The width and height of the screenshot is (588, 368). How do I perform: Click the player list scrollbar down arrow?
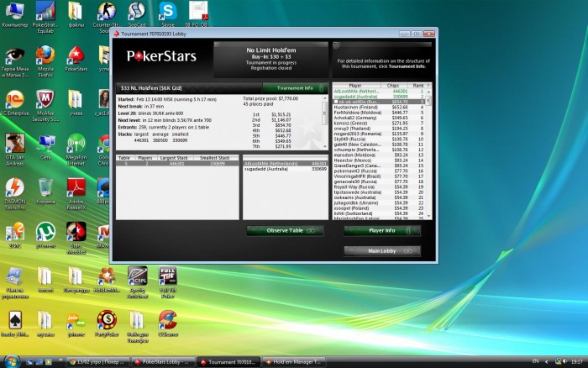(428, 217)
